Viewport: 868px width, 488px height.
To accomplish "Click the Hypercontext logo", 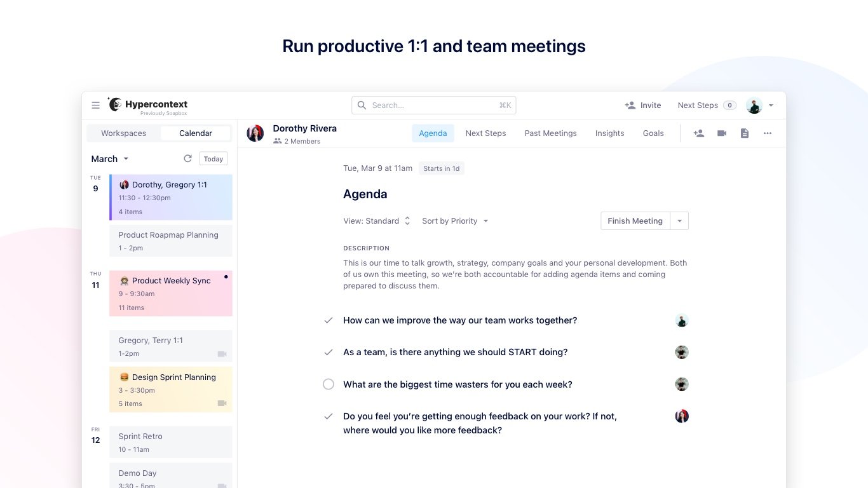I will click(x=147, y=105).
